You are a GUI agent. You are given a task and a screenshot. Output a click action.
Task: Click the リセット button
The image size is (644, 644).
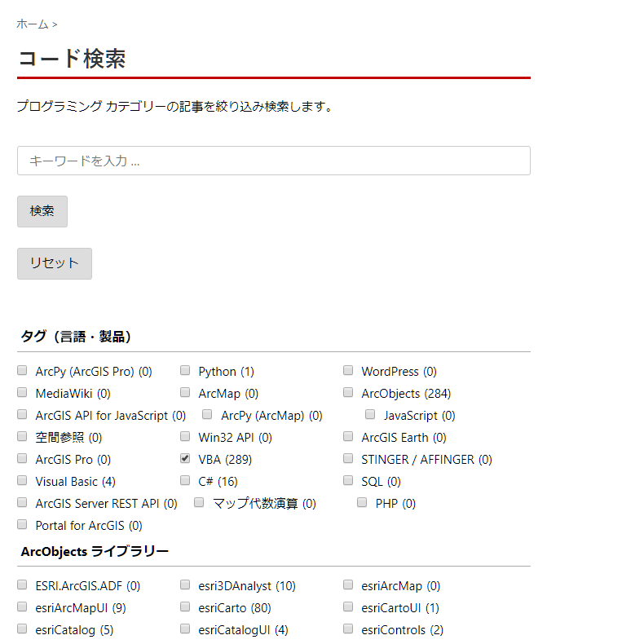(x=55, y=263)
